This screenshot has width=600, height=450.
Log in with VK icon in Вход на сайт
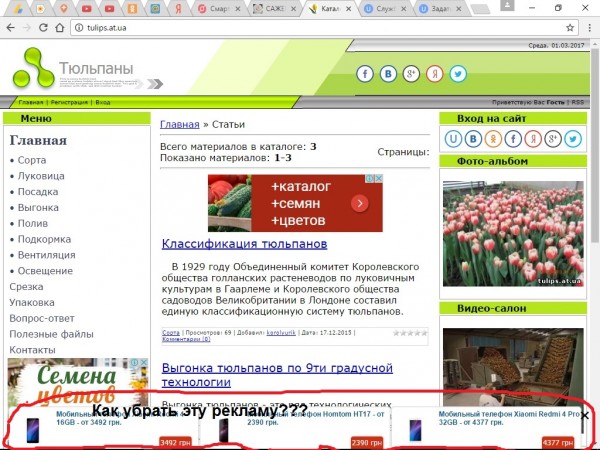point(473,139)
